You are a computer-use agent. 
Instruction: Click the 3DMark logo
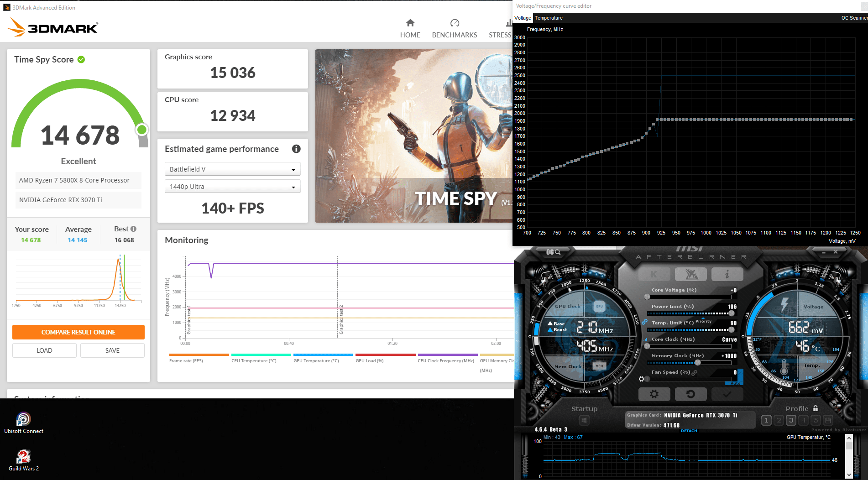coord(53,27)
